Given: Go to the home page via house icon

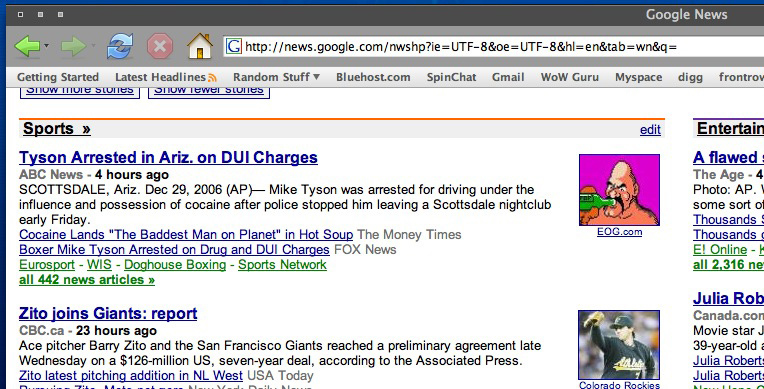Looking at the screenshot, I should click(x=200, y=46).
